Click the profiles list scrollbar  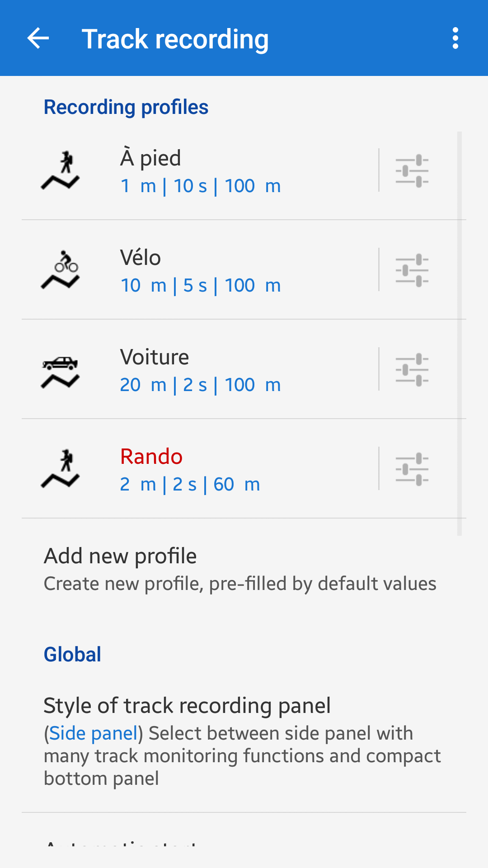(x=460, y=334)
